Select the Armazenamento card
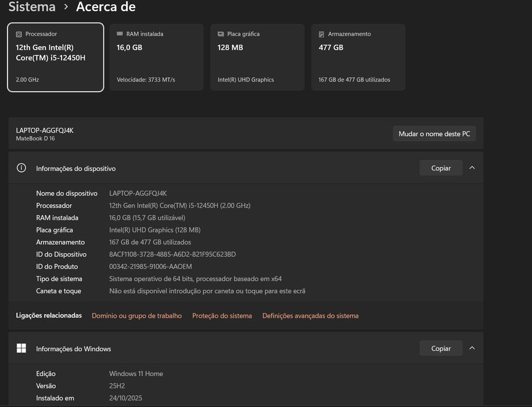This screenshot has height=407, width=532. pos(358,57)
